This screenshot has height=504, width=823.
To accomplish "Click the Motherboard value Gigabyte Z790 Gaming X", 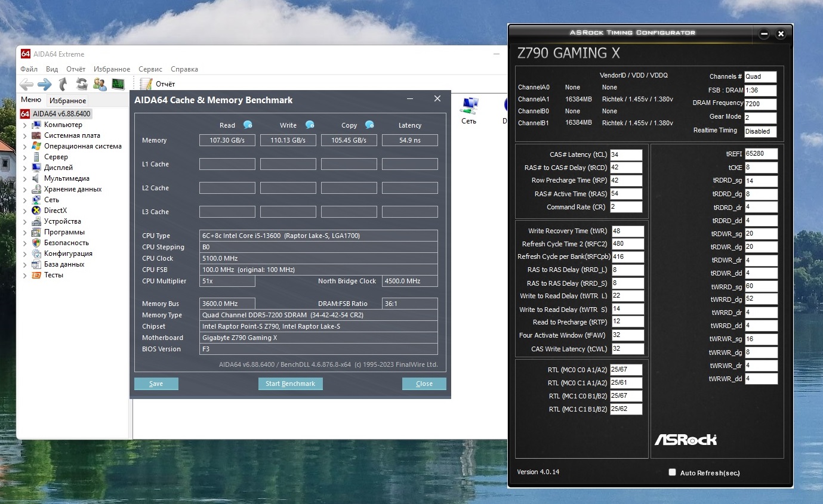I will 319,338.
